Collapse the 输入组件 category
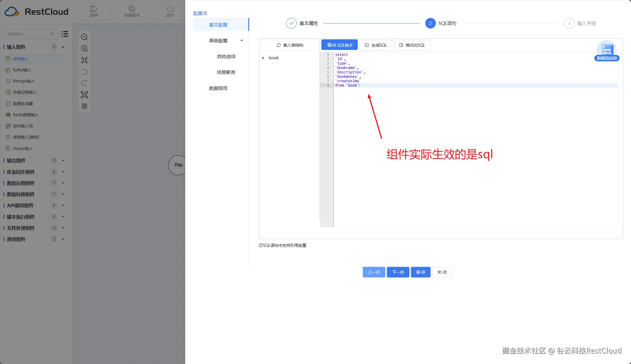This screenshot has width=631, height=364. tap(63, 47)
